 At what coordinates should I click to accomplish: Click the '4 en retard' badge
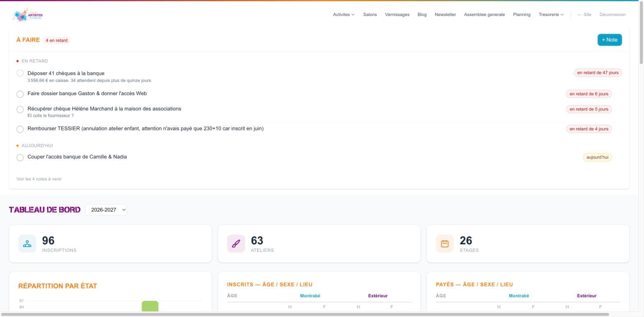click(57, 40)
